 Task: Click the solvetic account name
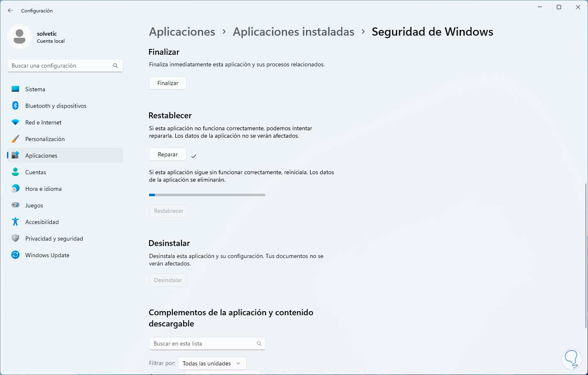point(47,34)
